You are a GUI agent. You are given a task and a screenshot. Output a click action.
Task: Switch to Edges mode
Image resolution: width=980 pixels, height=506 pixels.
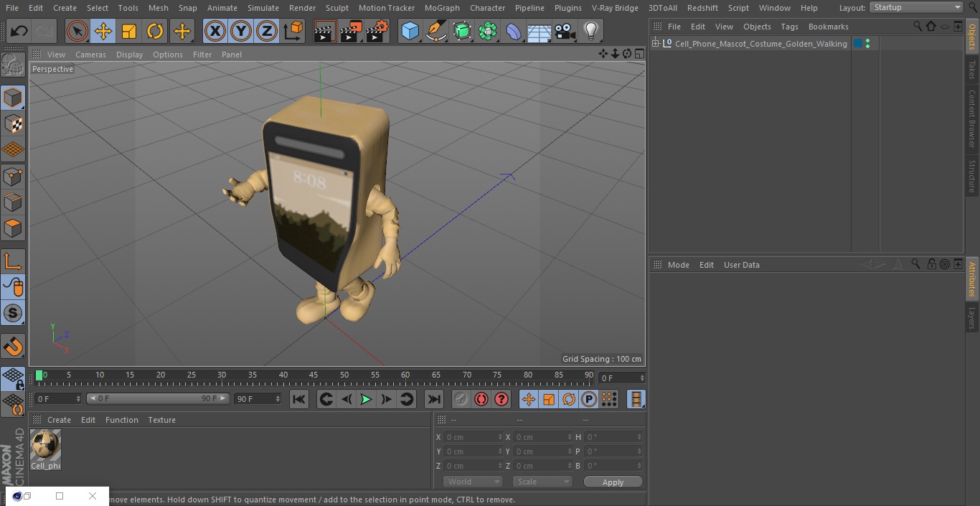point(13,202)
